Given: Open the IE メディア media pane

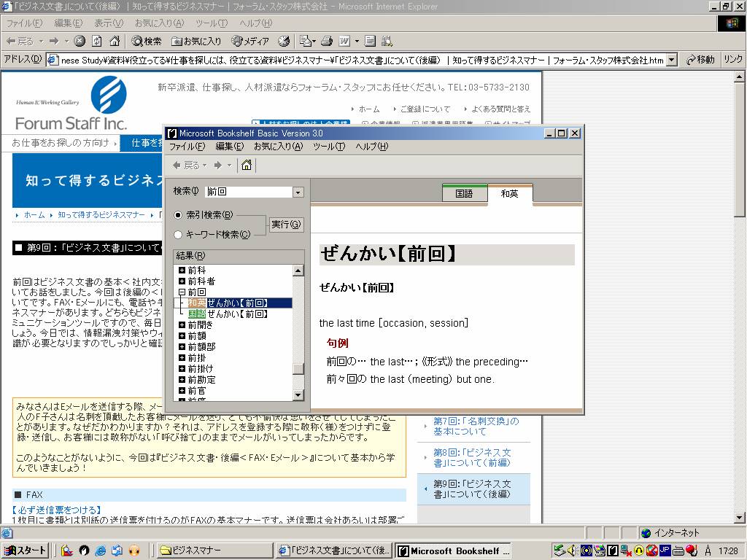Looking at the screenshot, I should [x=250, y=42].
